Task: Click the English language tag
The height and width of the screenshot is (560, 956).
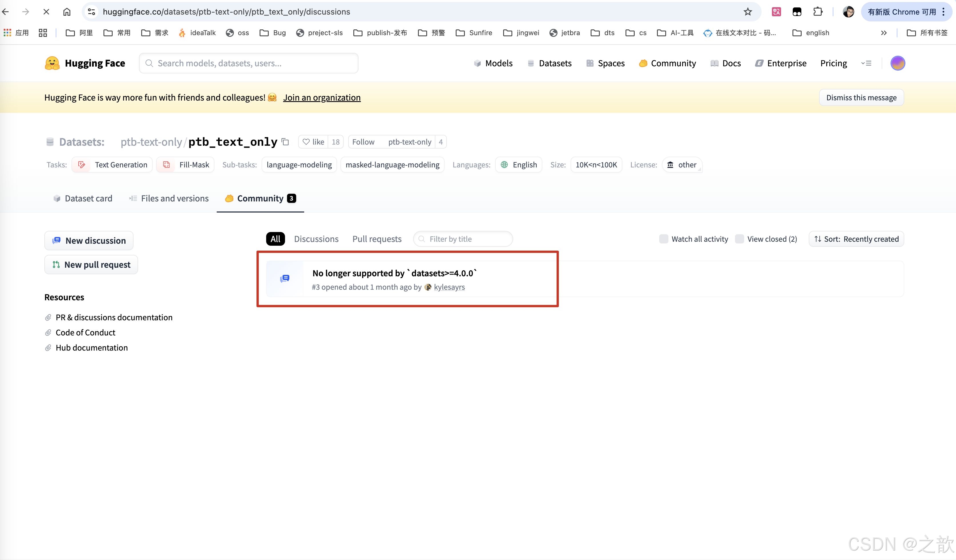Action: point(519,165)
